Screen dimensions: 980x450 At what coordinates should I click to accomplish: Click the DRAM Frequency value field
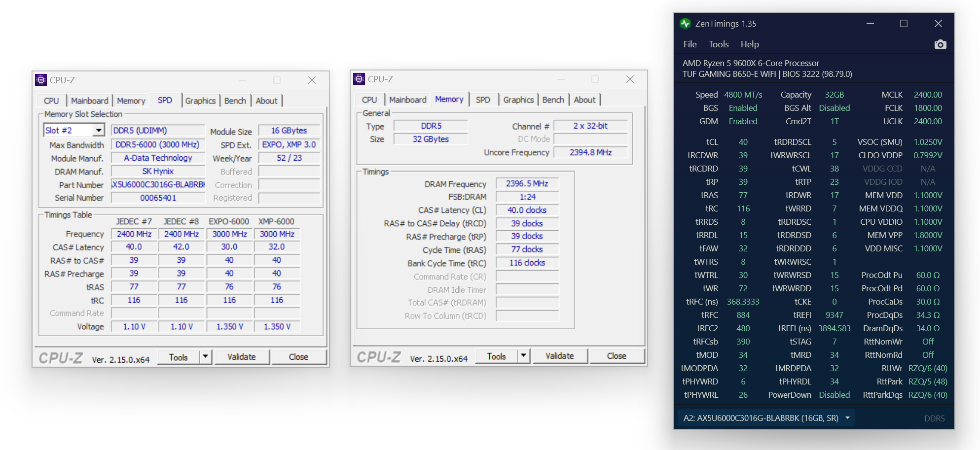[527, 183]
